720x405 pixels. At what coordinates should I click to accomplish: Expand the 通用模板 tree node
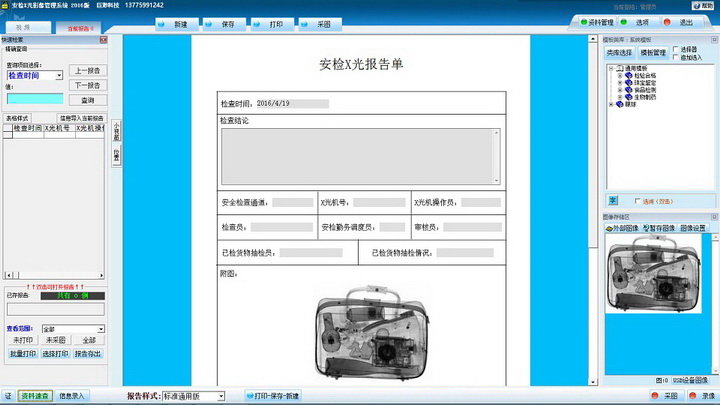tap(611, 68)
